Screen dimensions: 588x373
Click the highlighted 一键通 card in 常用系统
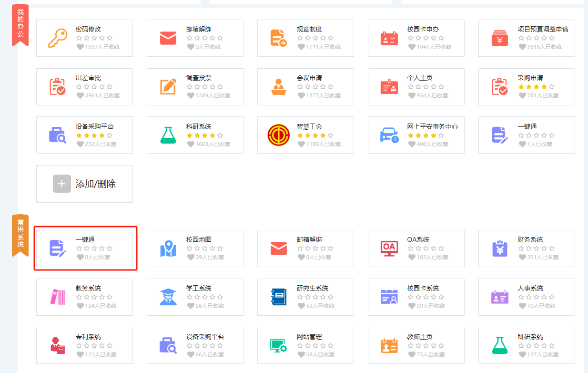tap(85, 248)
